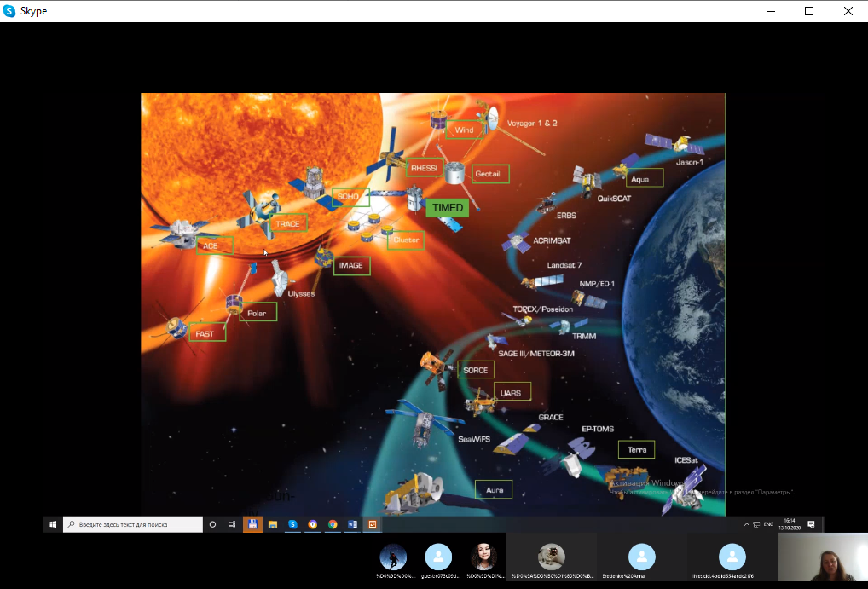The height and width of the screenshot is (589, 868).
Task: Select participant Eredenko%20Anna avatar
Action: tap(642, 557)
